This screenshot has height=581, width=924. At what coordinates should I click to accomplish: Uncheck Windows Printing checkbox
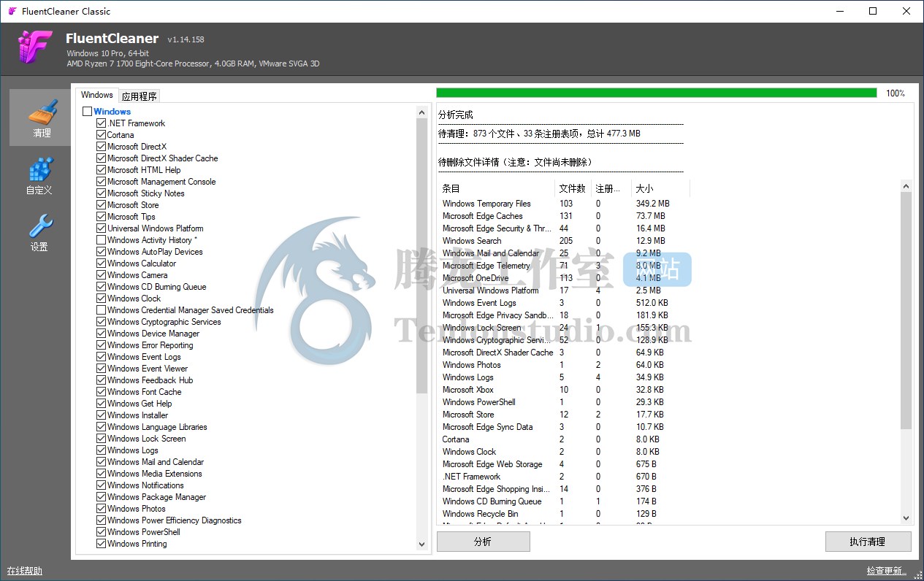coord(102,544)
